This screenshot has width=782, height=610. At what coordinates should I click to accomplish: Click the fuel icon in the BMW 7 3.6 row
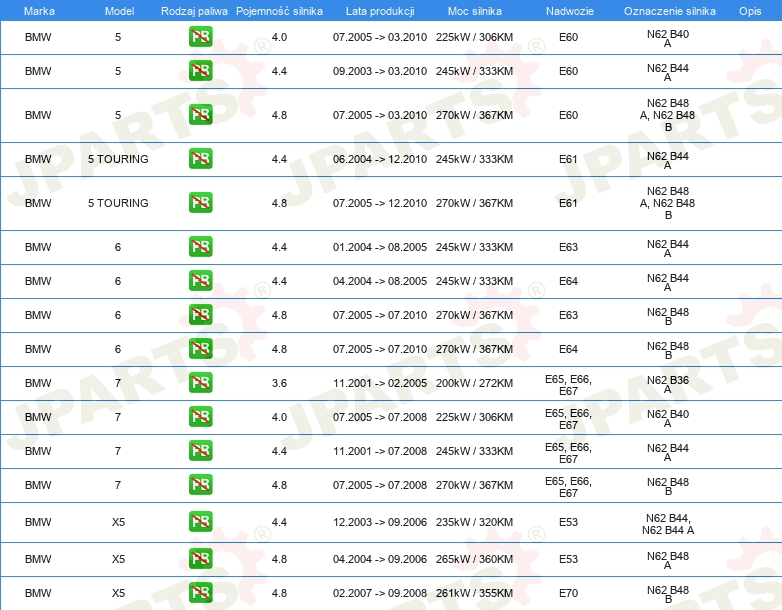coord(200,383)
